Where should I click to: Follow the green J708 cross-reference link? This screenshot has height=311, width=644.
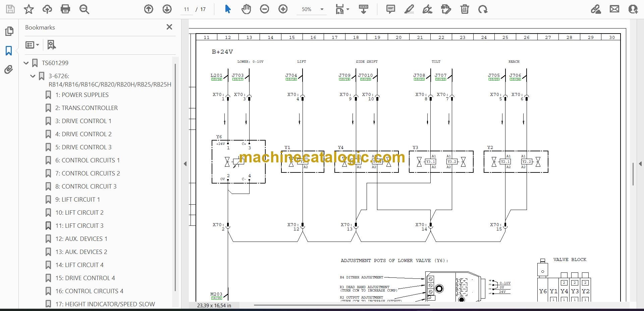pos(419,79)
